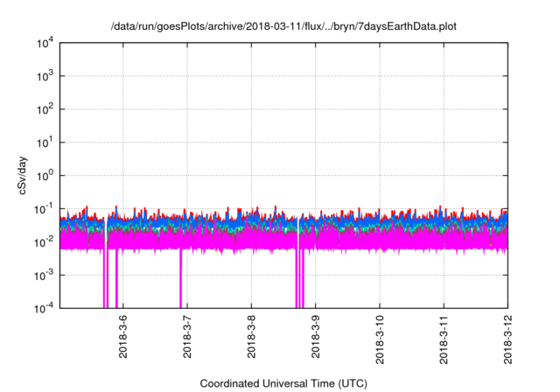Click 'Coordinated Universal Time (UTC)' axis label
The image size is (560, 392).
pos(283,383)
